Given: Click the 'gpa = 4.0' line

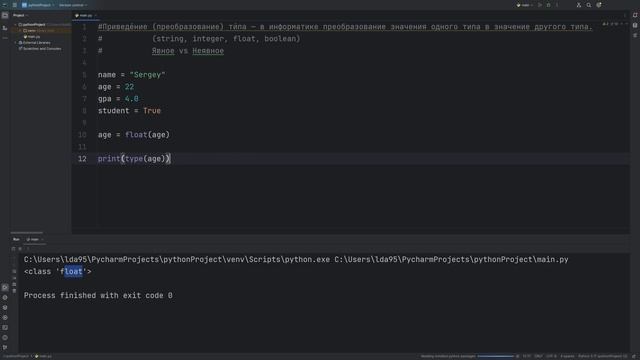Looking at the screenshot, I should 118,99.
